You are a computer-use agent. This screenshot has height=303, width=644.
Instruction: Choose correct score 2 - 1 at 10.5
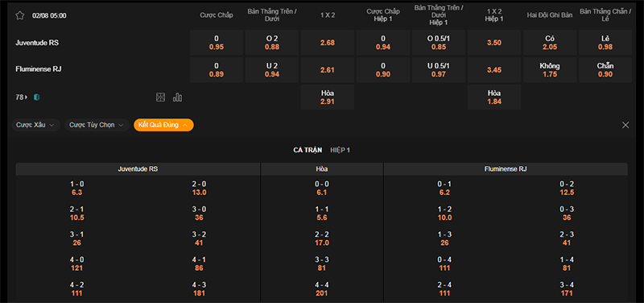point(76,214)
